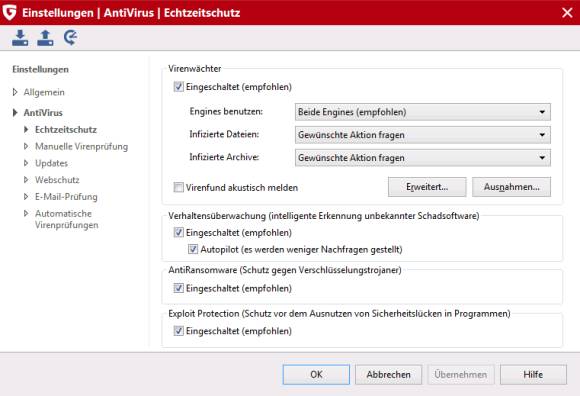The height and width of the screenshot is (396, 580).
Task: Select Allgemein in settings tree
Action: 44,92
